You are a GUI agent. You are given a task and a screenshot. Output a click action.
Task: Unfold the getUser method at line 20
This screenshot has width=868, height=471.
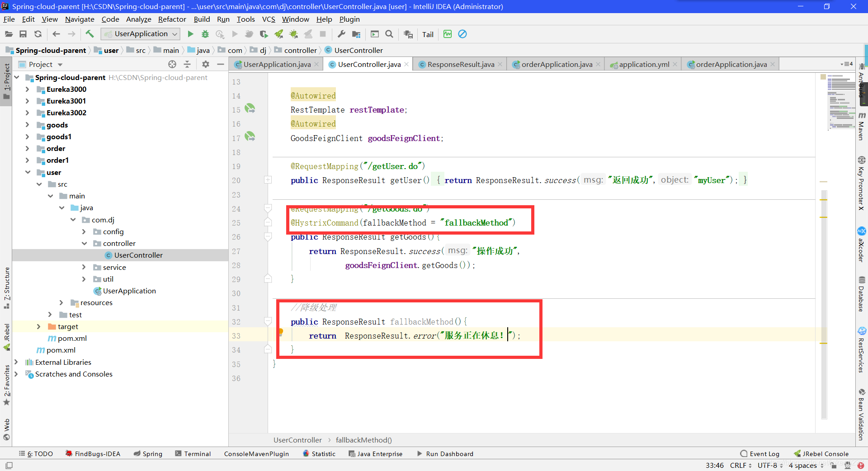268,180
